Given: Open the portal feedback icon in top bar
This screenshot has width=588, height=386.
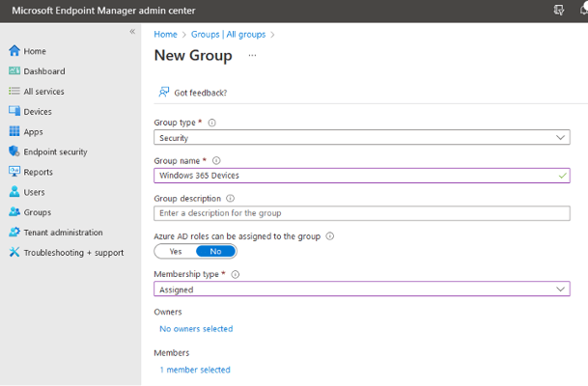Looking at the screenshot, I should coord(559,10).
